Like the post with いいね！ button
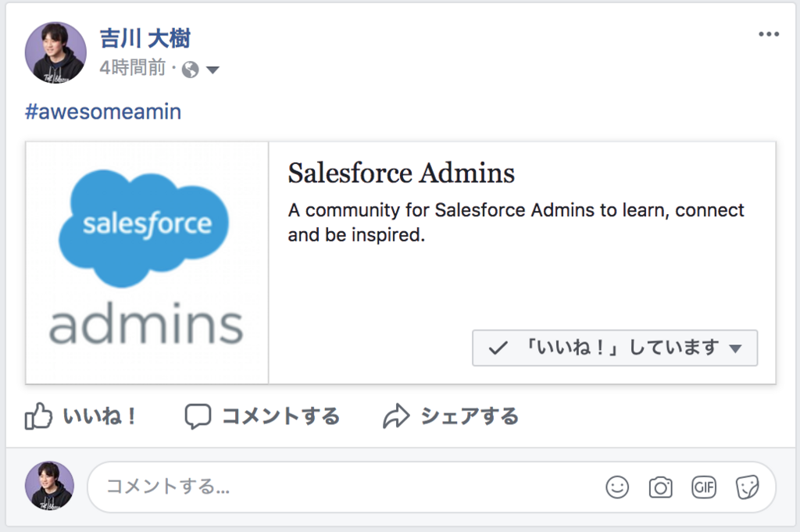 (x=80, y=416)
